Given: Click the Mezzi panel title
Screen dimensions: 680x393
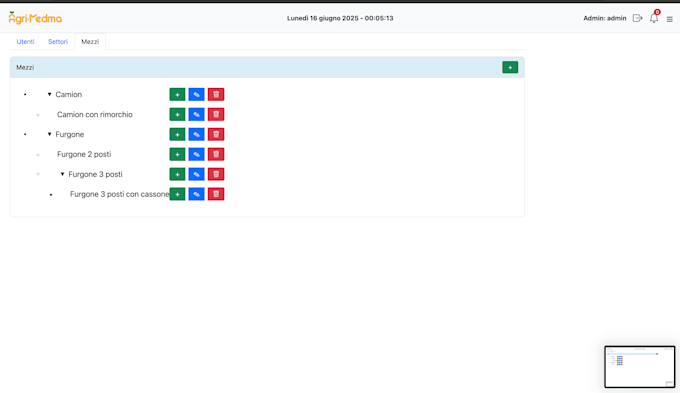Looking at the screenshot, I should (x=25, y=67).
